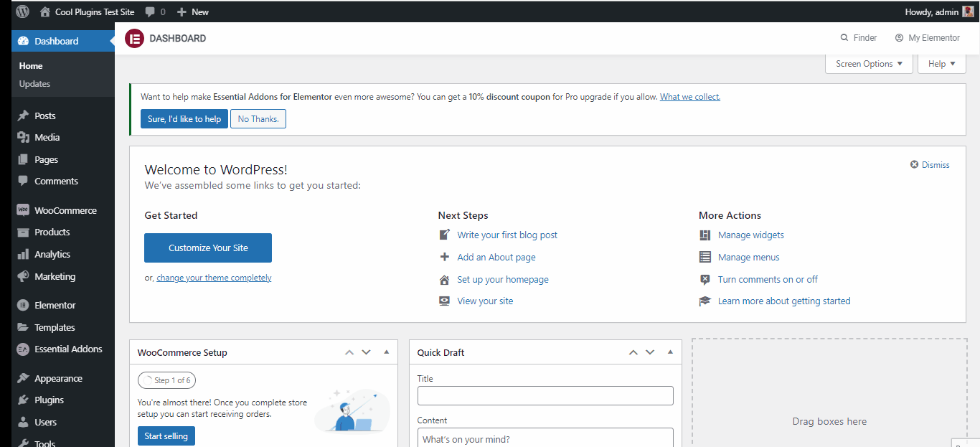
Task: Collapse the Quick Draft panel
Action: pos(671,352)
